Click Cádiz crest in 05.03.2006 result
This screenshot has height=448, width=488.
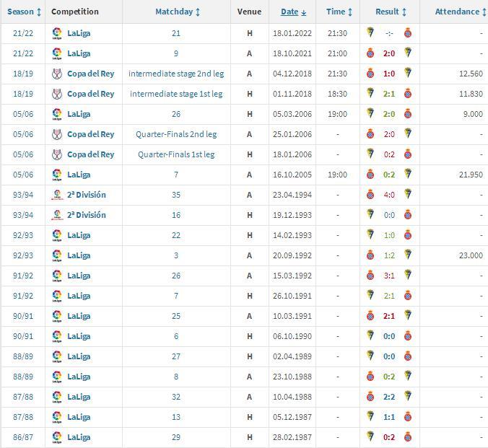click(x=370, y=113)
